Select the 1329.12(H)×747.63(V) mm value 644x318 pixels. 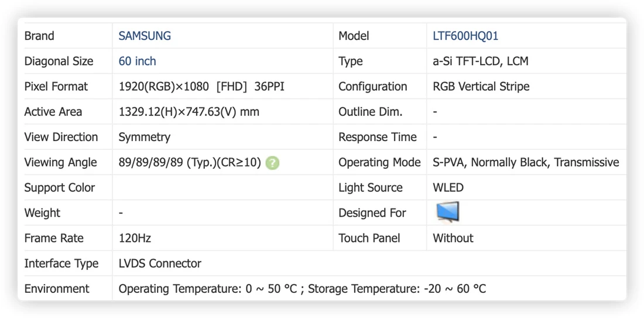[x=189, y=112]
